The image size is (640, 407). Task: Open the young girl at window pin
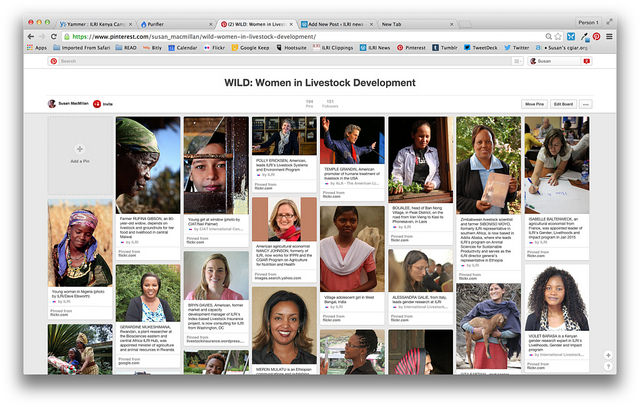(216, 165)
